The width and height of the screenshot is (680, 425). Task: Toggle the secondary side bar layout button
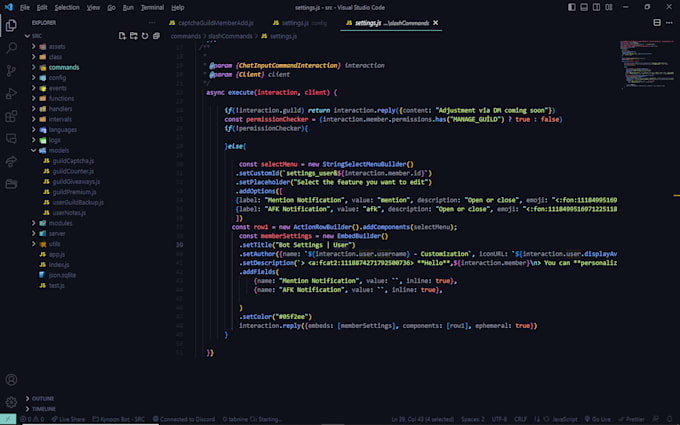[596, 7]
